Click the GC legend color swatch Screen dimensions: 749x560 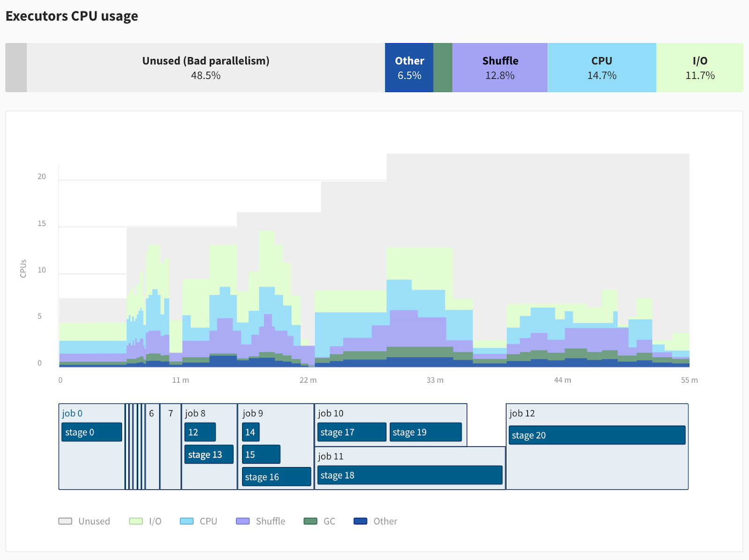(310, 521)
